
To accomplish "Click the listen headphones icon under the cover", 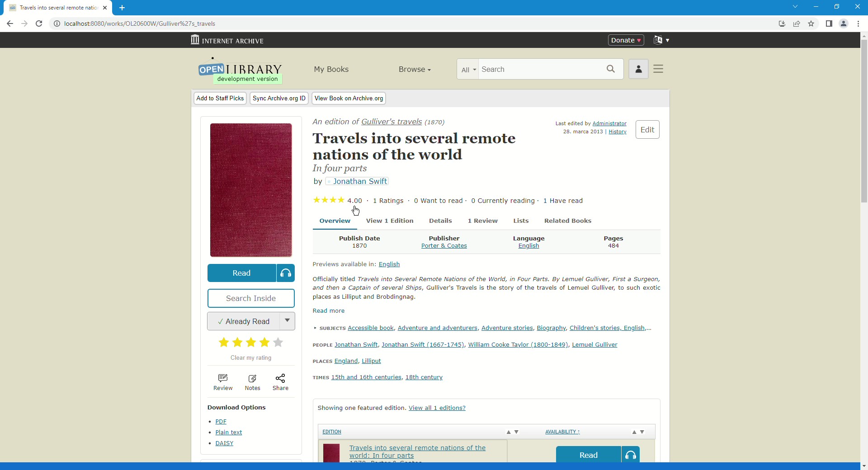I will click(x=286, y=273).
